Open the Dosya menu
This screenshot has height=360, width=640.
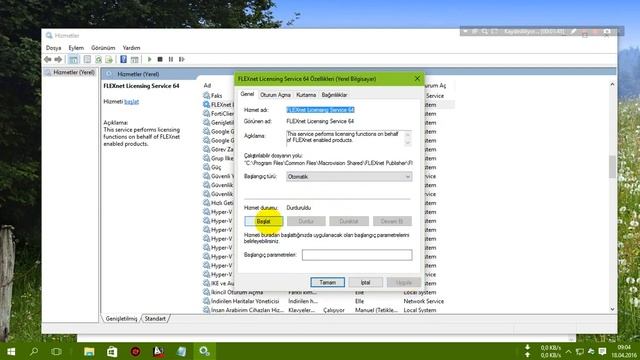click(x=53, y=48)
